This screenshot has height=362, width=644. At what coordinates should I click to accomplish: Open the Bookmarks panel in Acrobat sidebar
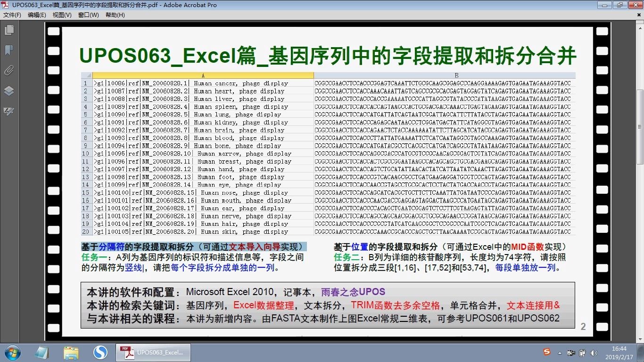click(8, 49)
